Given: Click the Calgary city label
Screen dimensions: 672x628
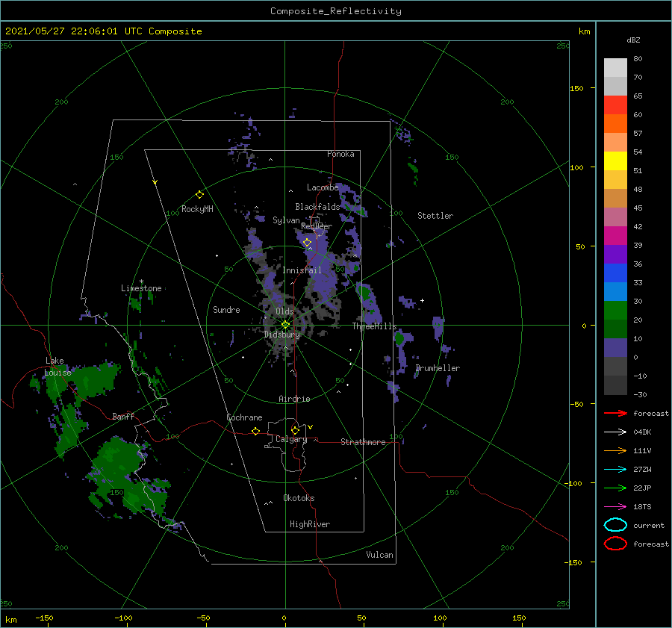Looking at the screenshot, I should 291,439.
